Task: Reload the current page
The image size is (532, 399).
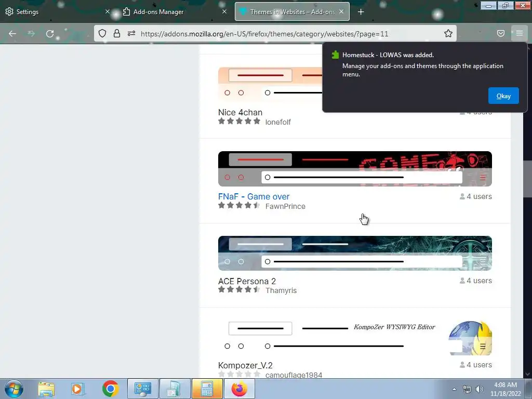Action: pyautogui.click(x=50, y=34)
